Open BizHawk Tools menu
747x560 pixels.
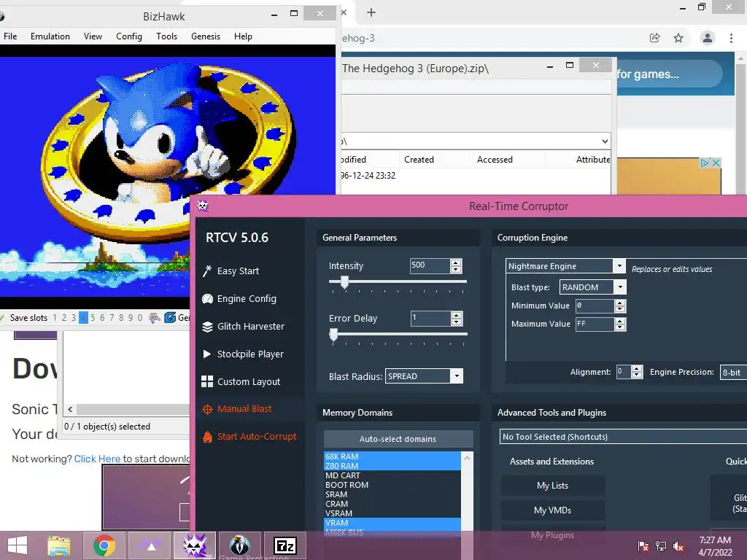click(167, 36)
